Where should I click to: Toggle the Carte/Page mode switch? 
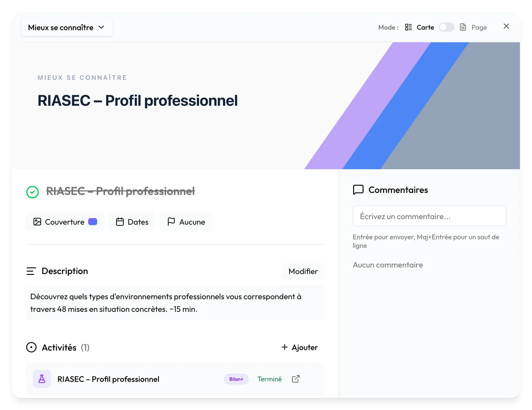pyautogui.click(x=446, y=27)
